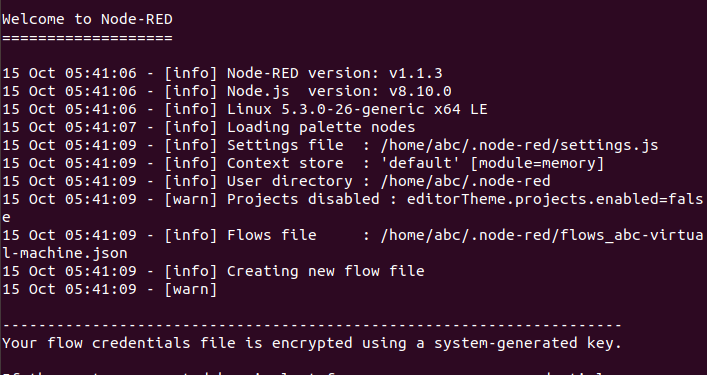
Task: Click the [module=memory] text
Action: (537, 164)
